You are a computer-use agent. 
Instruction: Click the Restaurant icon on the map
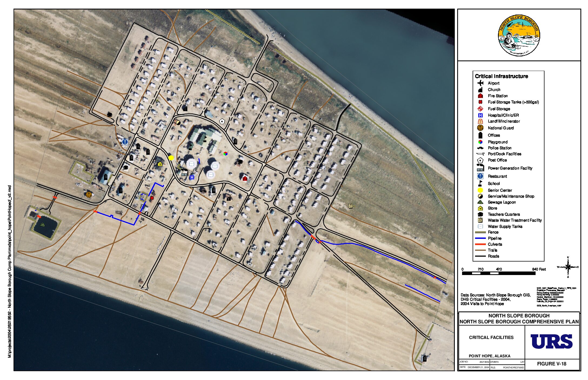125,142
